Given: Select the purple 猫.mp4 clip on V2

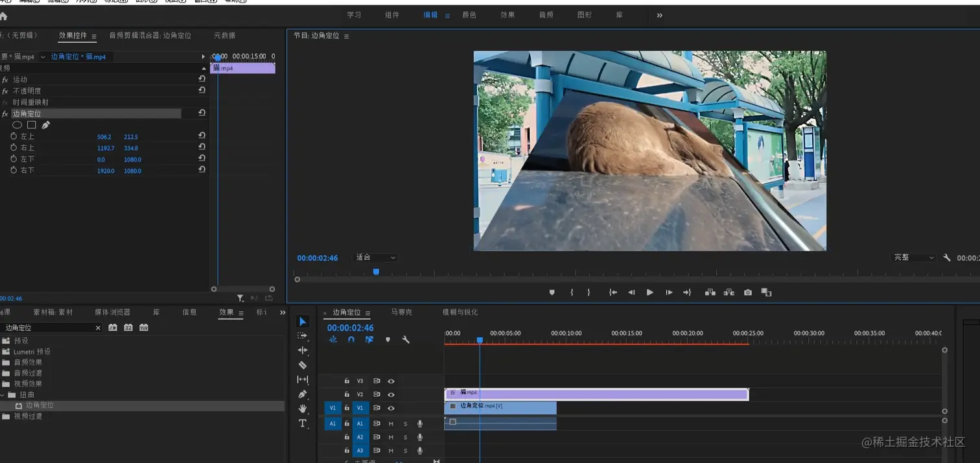Looking at the screenshot, I should [x=596, y=394].
